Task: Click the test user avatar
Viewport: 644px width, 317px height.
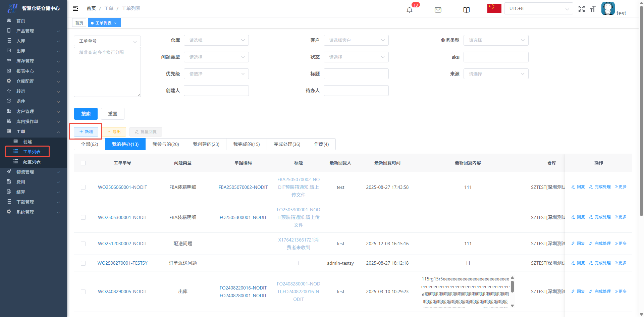Action: point(608,8)
